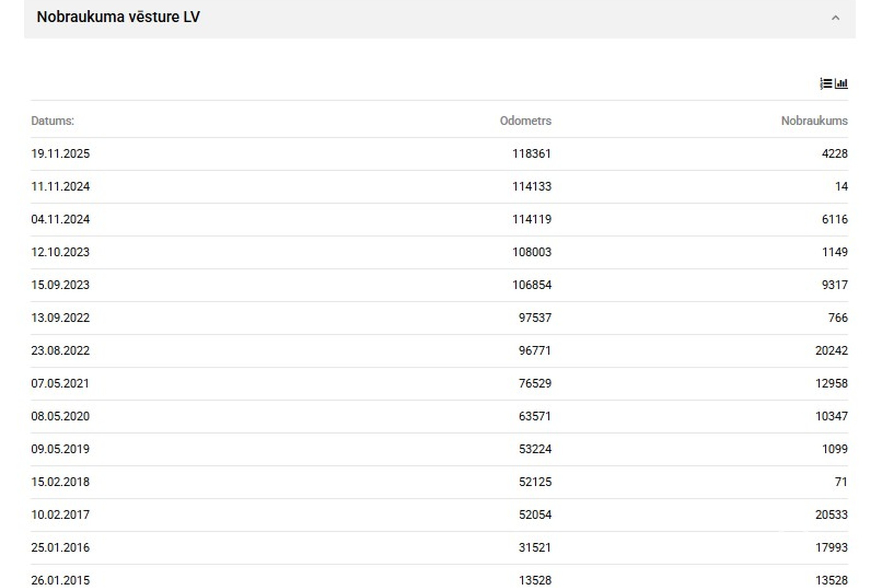Switch to list view icon
Image resolution: width=882 pixels, height=588 pixels.
click(x=826, y=84)
